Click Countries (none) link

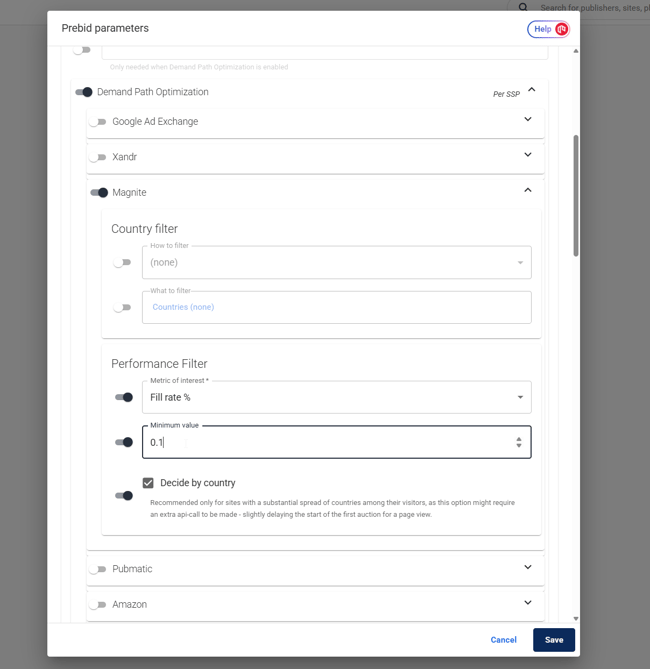pos(183,307)
